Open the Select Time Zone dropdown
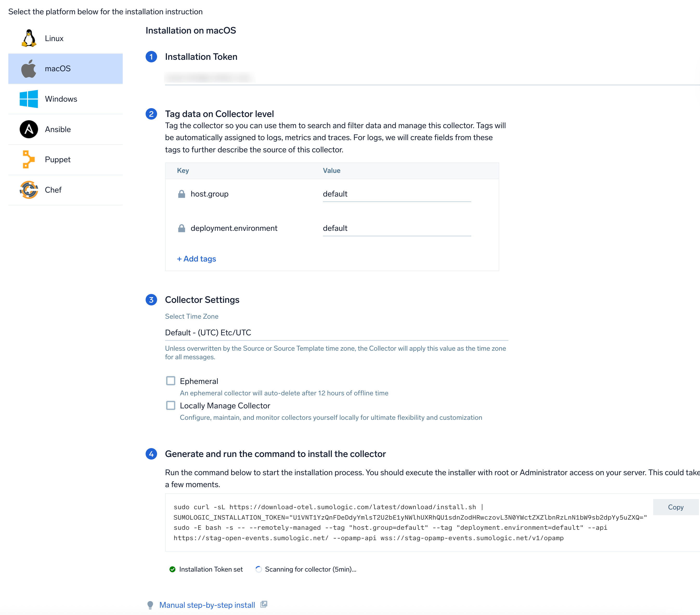This screenshot has height=615, width=700. [x=336, y=332]
